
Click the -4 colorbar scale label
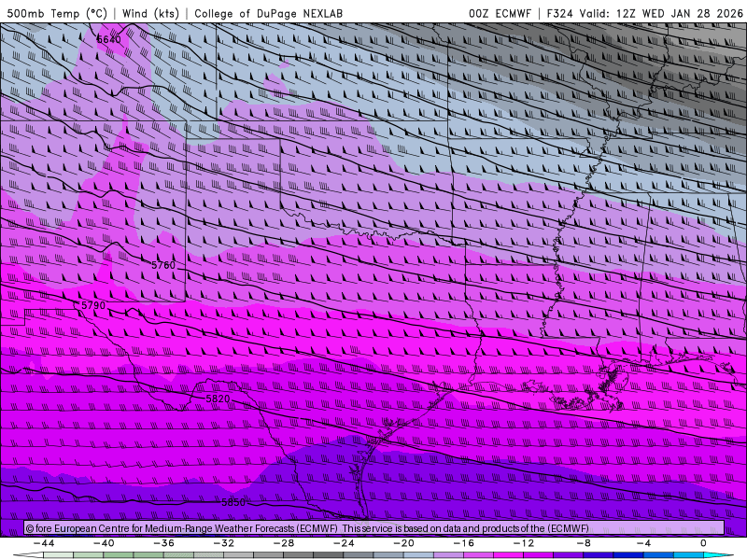pos(643,543)
